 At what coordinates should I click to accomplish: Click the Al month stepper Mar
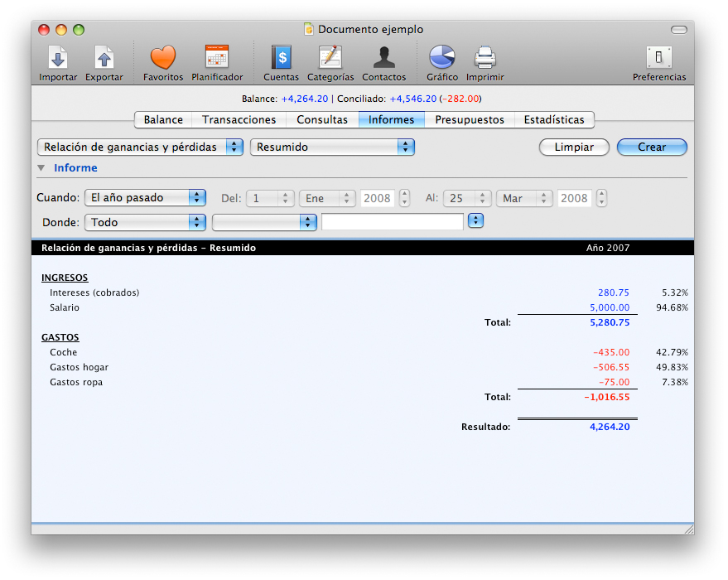[x=524, y=198]
